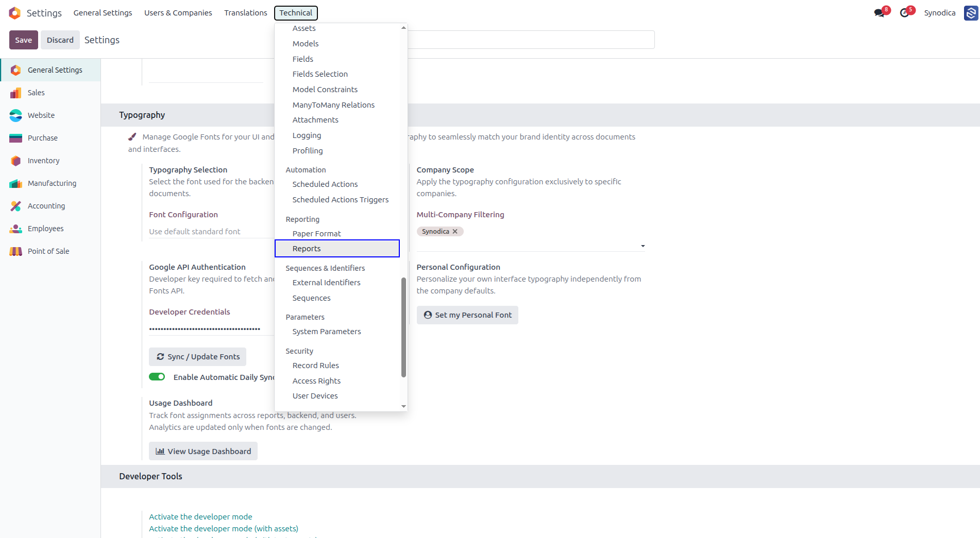Remove the Synodica company tag

[455, 232]
